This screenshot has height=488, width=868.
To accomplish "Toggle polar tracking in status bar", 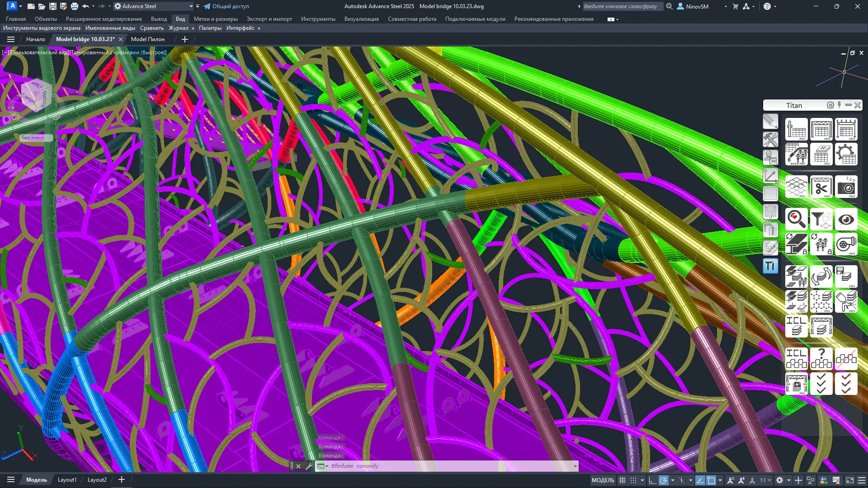I will pyautogui.click(x=663, y=480).
